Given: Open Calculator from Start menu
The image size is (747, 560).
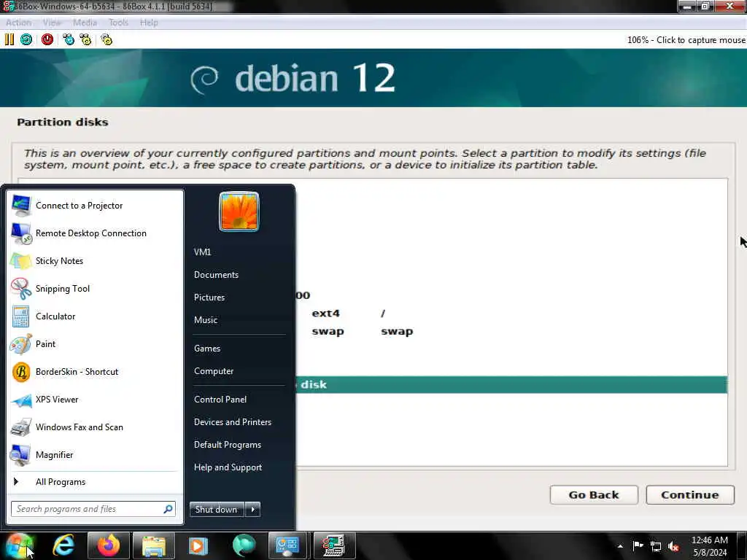Looking at the screenshot, I should click(x=94, y=316).
